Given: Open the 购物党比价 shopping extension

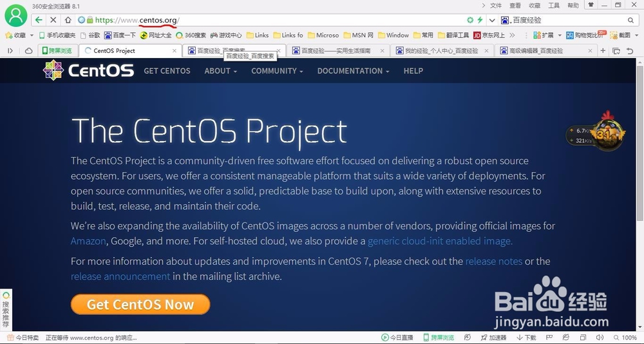Looking at the screenshot, I should click(585, 35).
